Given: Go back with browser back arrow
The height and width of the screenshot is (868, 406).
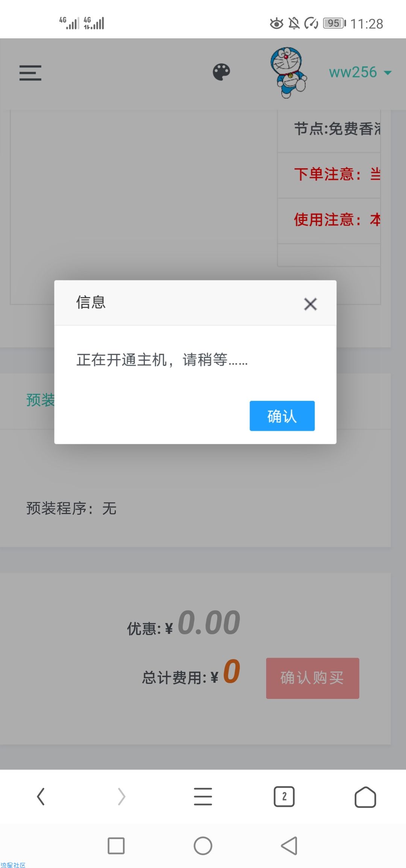Looking at the screenshot, I should point(41,796).
